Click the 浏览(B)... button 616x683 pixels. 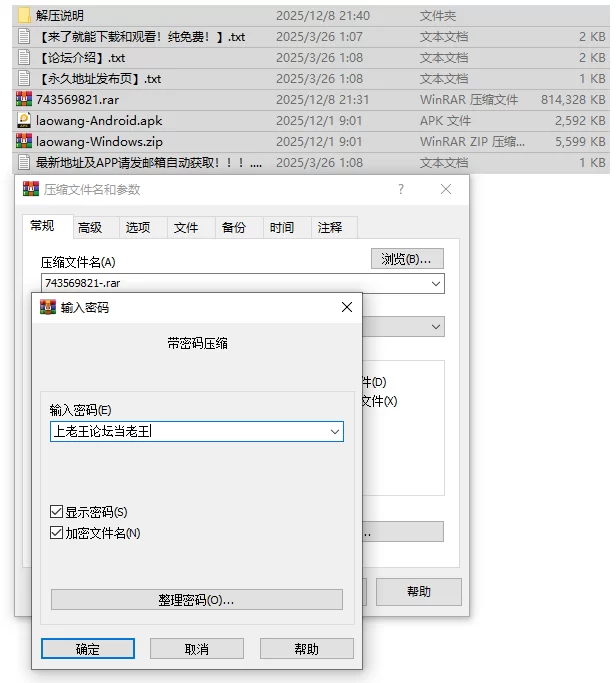click(x=407, y=259)
